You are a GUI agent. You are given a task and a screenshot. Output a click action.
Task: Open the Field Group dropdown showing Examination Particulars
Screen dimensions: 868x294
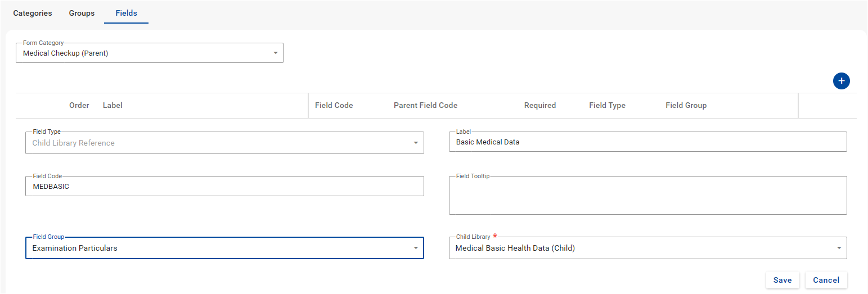click(224, 248)
